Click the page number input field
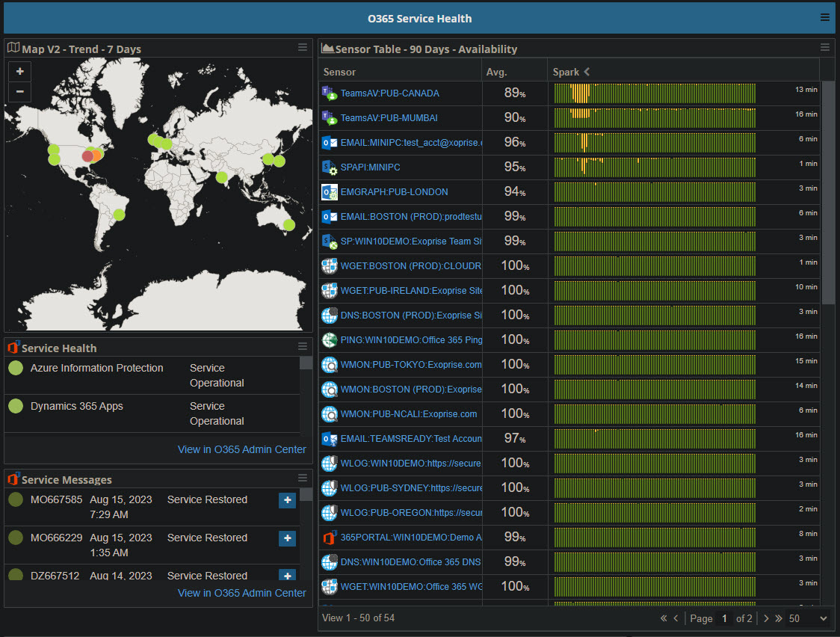840x637 pixels. (724, 618)
